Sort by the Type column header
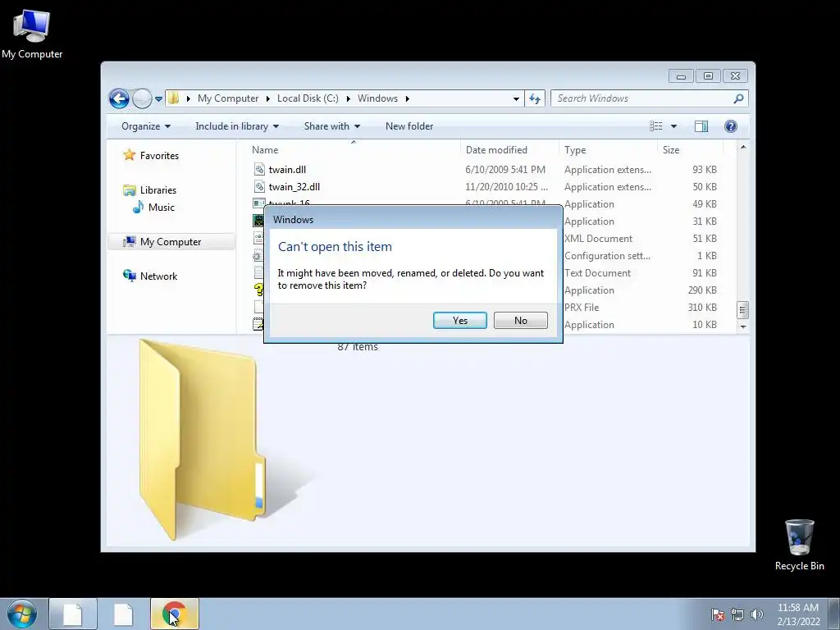This screenshot has width=840, height=630. 608,150
